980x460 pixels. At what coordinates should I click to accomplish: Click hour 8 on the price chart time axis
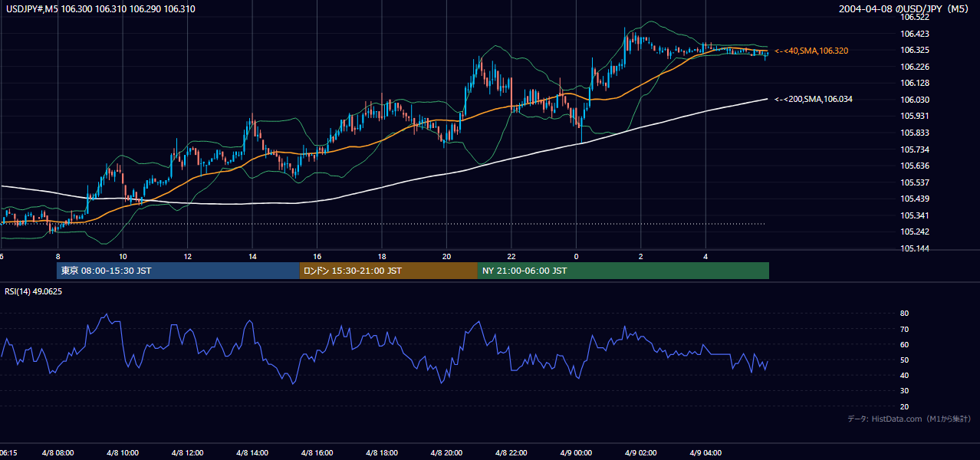pos(58,256)
